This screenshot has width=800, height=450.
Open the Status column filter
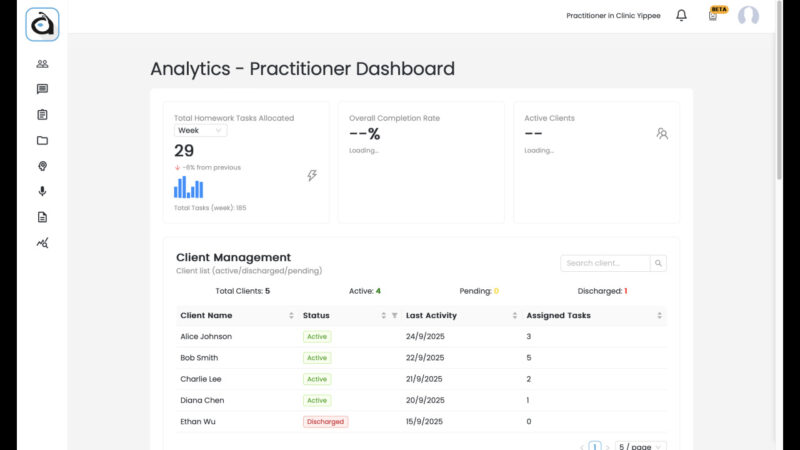[394, 316]
